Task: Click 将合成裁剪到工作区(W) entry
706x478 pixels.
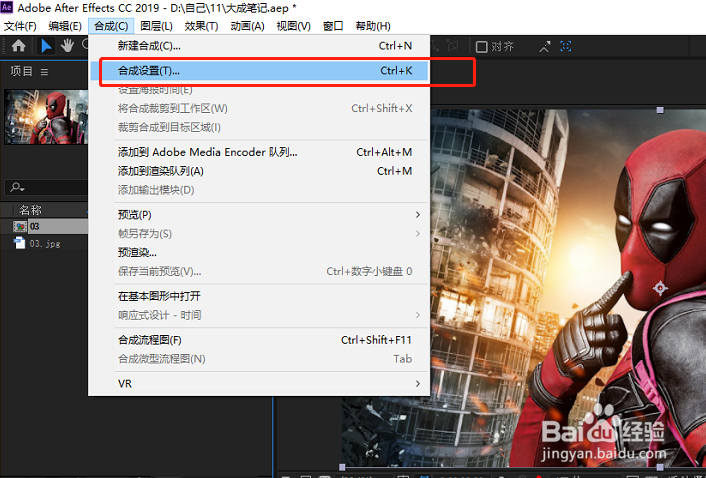Action: point(259,108)
